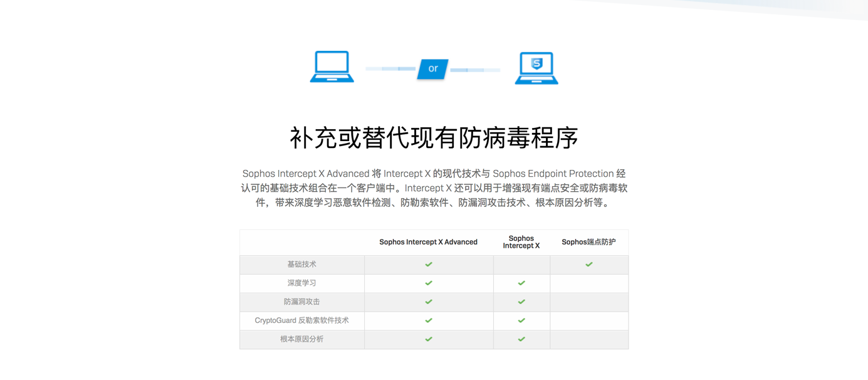
Task: Click the 基础技术 checkmark under Sophos Intercept X Advanced
Action: (x=429, y=265)
